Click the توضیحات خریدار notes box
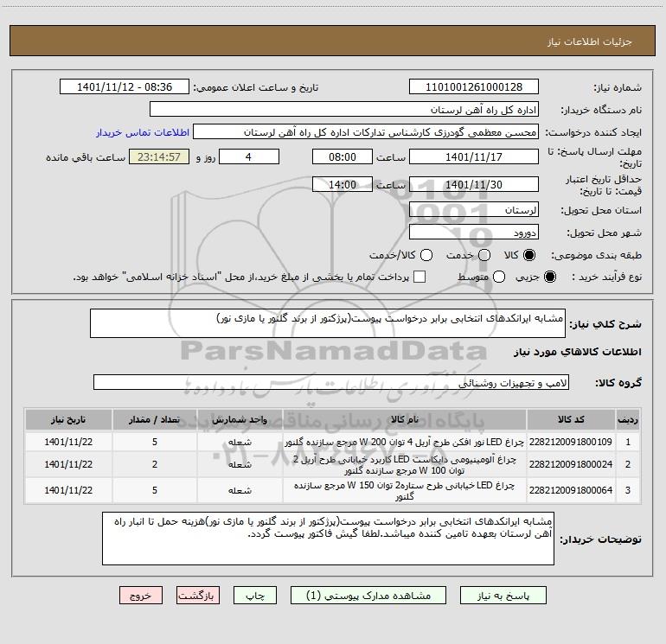This screenshot has height=644, width=666. click(328, 539)
